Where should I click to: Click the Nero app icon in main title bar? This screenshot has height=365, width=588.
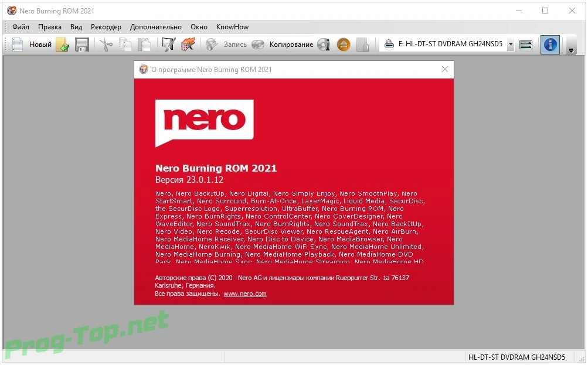coord(12,11)
